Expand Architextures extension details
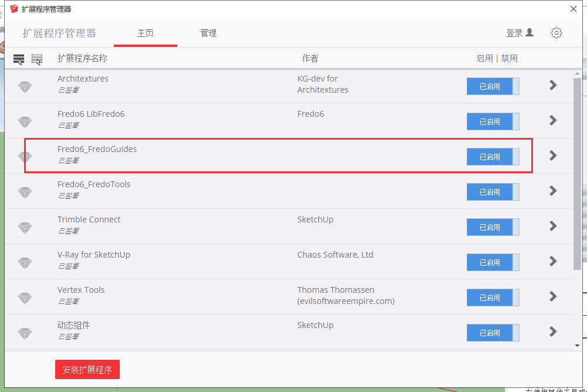 point(552,86)
